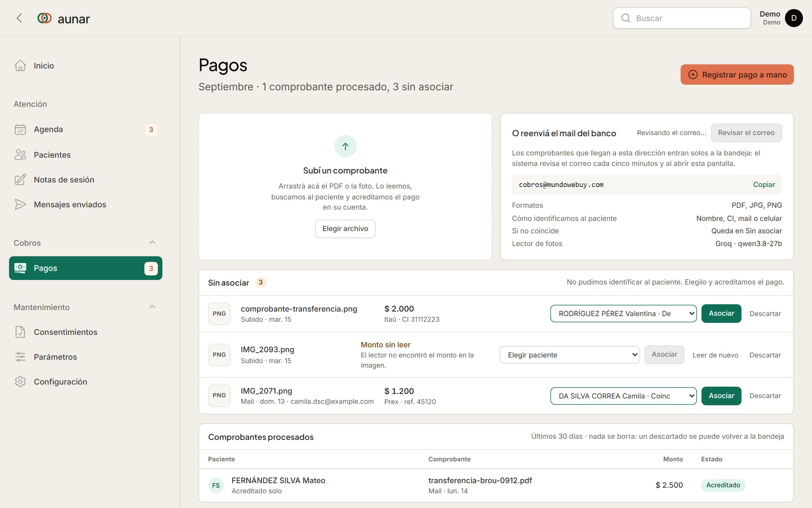
Task: Click Elegir archivo button
Action: (x=345, y=229)
